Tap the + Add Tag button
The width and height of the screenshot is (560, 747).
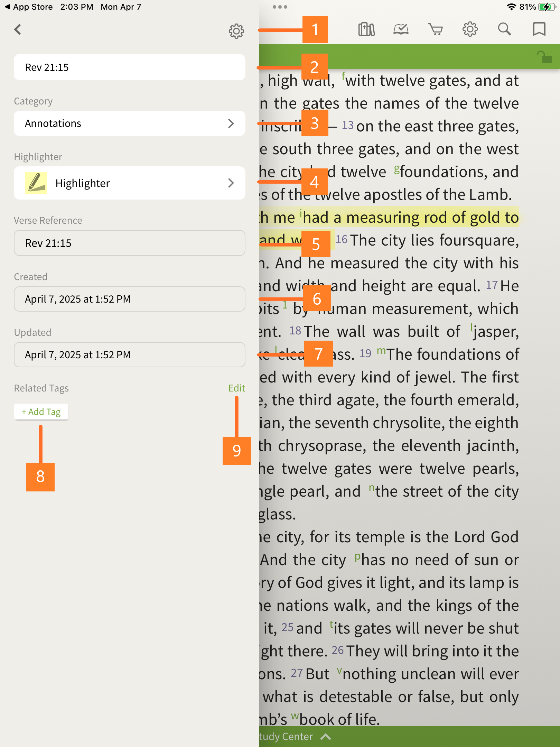[x=41, y=412]
